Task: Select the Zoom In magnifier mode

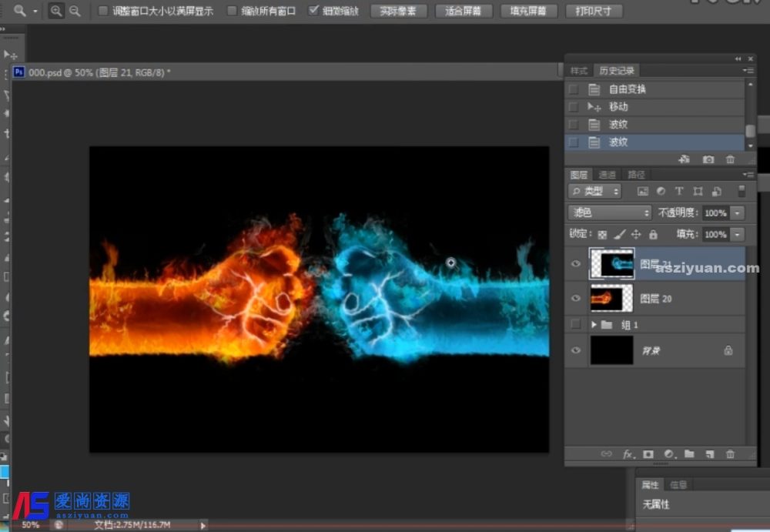Action: 56,11
